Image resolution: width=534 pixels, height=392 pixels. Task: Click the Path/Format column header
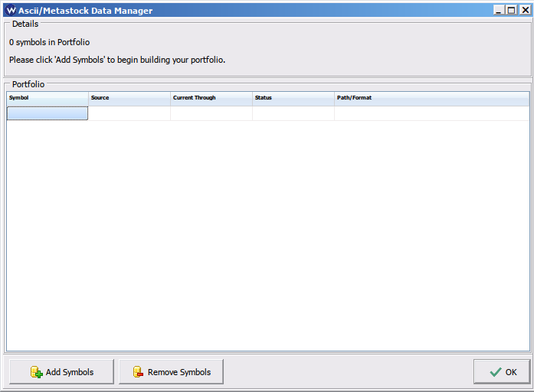432,98
